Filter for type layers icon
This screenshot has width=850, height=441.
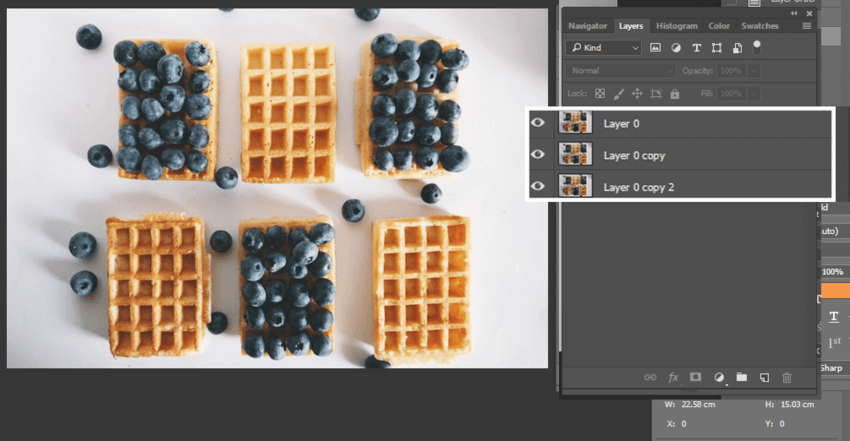click(x=697, y=48)
